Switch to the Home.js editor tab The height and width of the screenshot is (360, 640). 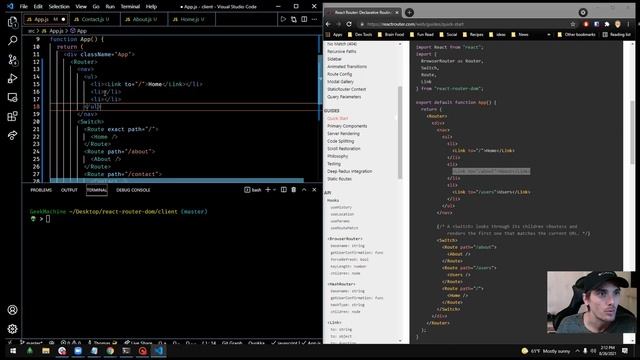(x=191, y=19)
